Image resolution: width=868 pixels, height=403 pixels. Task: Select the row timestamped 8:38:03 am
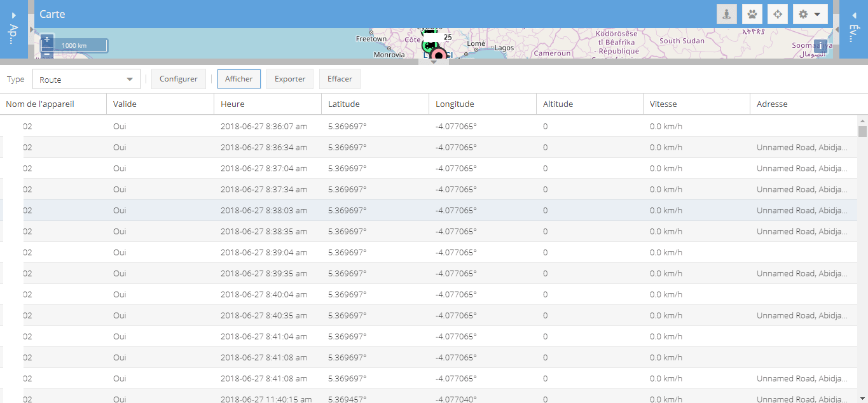[x=382, y=210]
